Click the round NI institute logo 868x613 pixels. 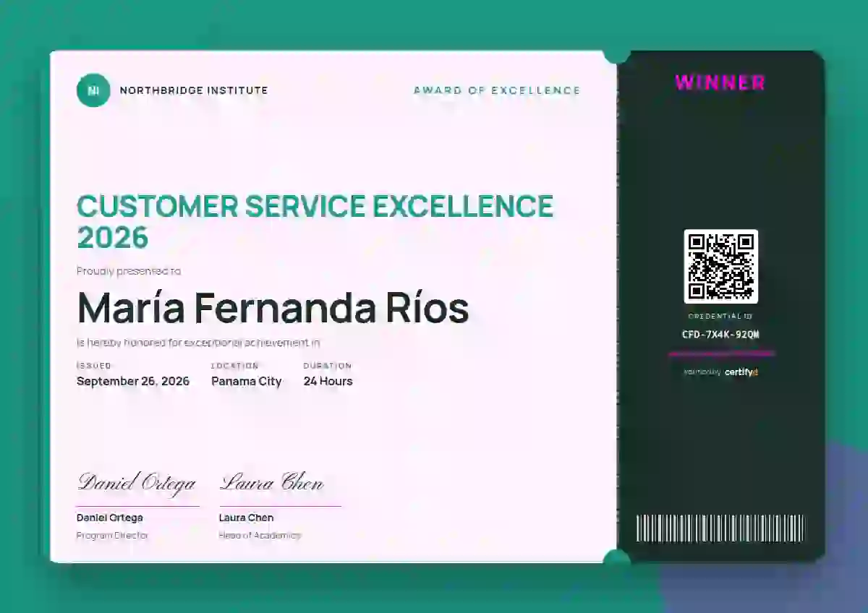(x=93, y=90)
